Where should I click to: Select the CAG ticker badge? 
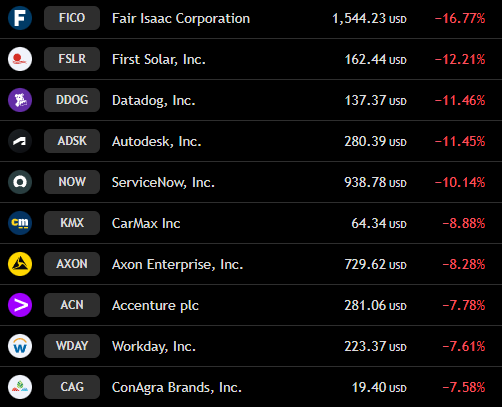[72, 387]
